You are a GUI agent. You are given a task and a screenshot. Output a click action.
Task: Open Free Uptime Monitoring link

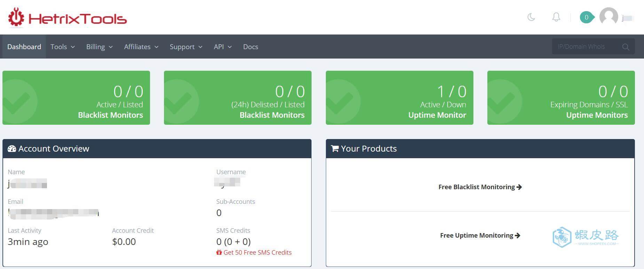[480, 236]
